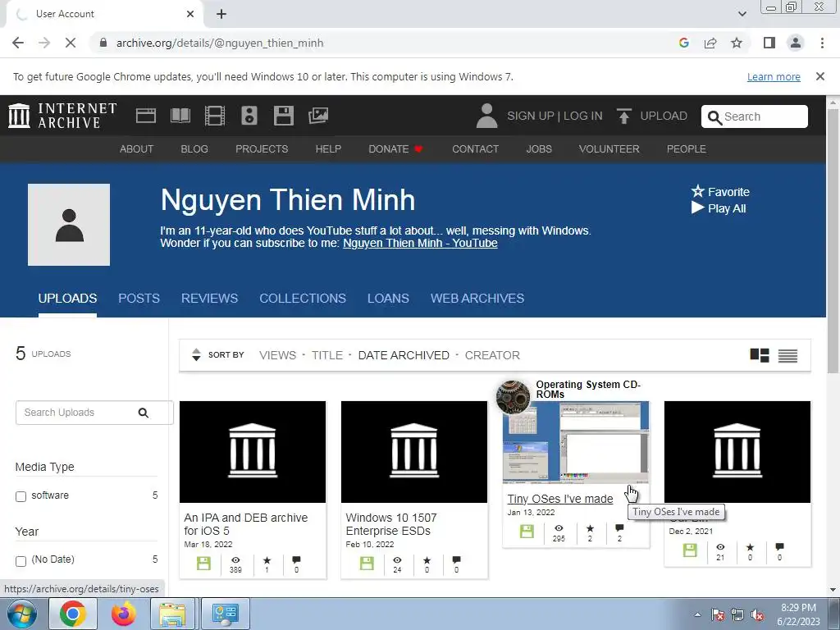Click the Tiny OSes screenshot thumbnail

tap(576, 442)
